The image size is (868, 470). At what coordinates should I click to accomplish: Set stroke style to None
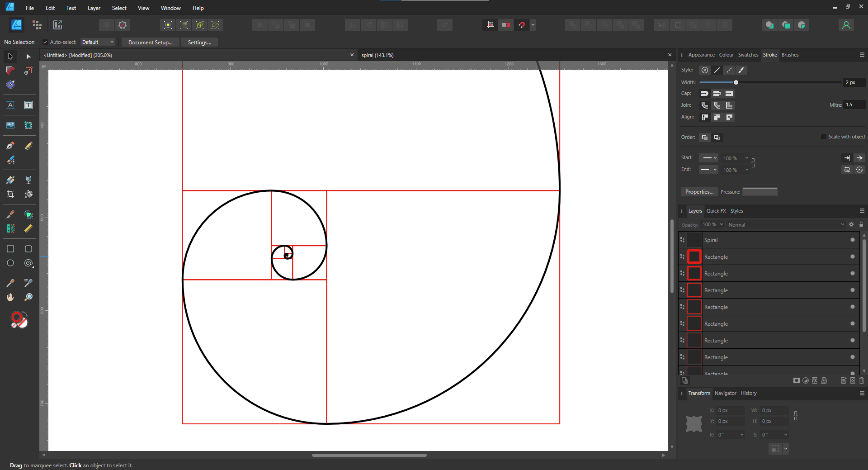705,70
